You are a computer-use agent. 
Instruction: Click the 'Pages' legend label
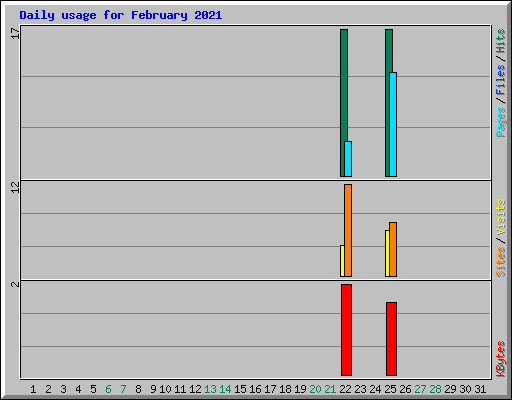[500, 122]
